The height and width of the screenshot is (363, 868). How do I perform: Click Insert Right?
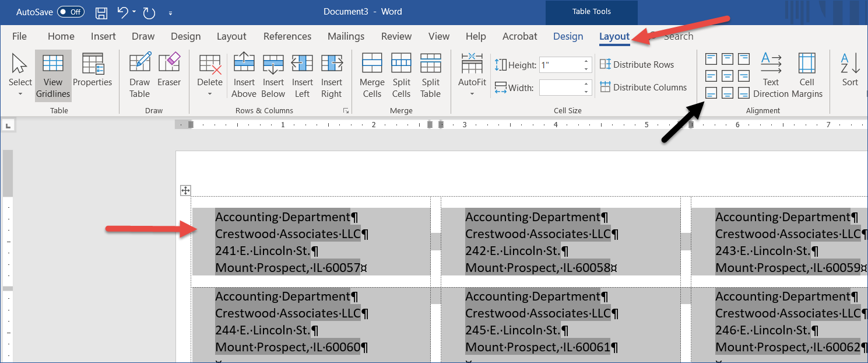[x=331, y=76]
